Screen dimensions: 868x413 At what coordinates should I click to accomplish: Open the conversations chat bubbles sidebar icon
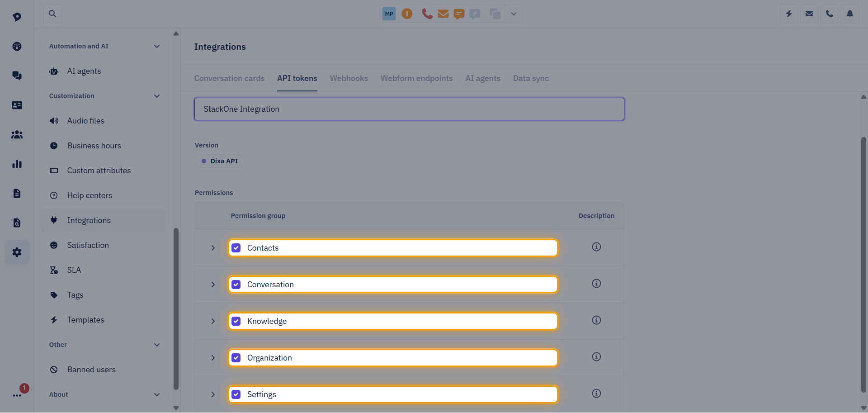click(17, 76)
